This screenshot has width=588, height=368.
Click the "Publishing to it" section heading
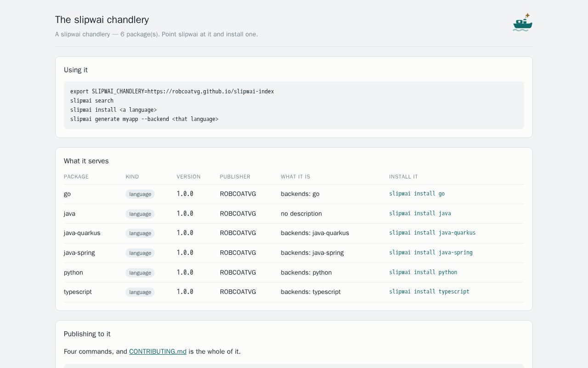(87, 334)
